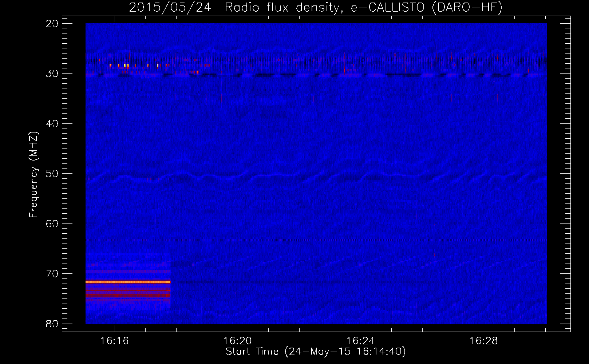Click the 70 MHz frequency tick label

pos(52,274)
